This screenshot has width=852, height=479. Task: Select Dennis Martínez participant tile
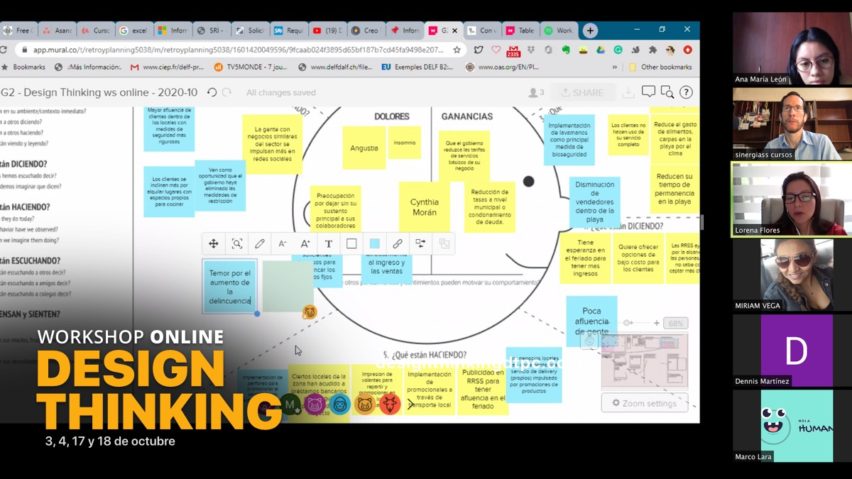792,350
